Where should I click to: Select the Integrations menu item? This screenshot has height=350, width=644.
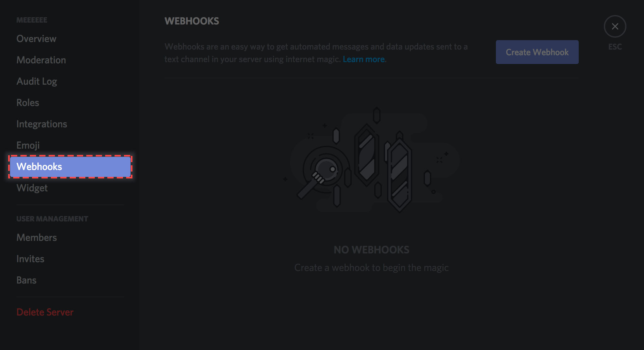pos(41,124)
